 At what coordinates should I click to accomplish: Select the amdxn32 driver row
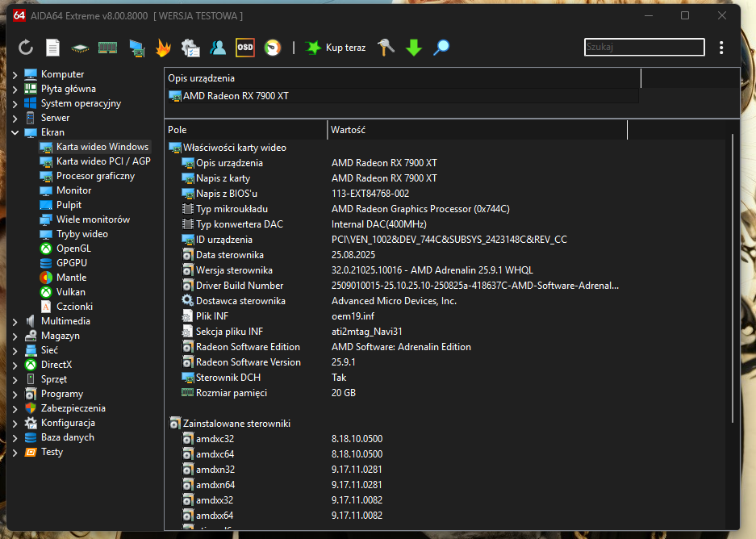coord(403,470)
